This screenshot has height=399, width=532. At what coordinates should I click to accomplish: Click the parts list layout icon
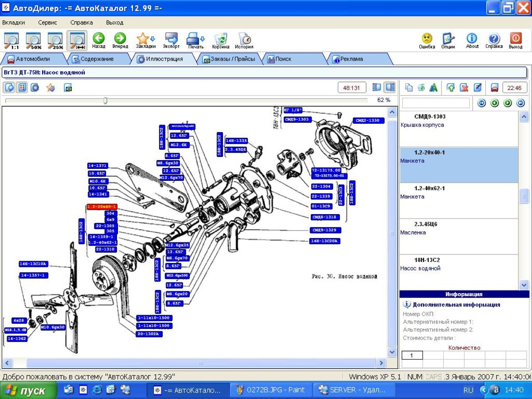pos(377,87)
